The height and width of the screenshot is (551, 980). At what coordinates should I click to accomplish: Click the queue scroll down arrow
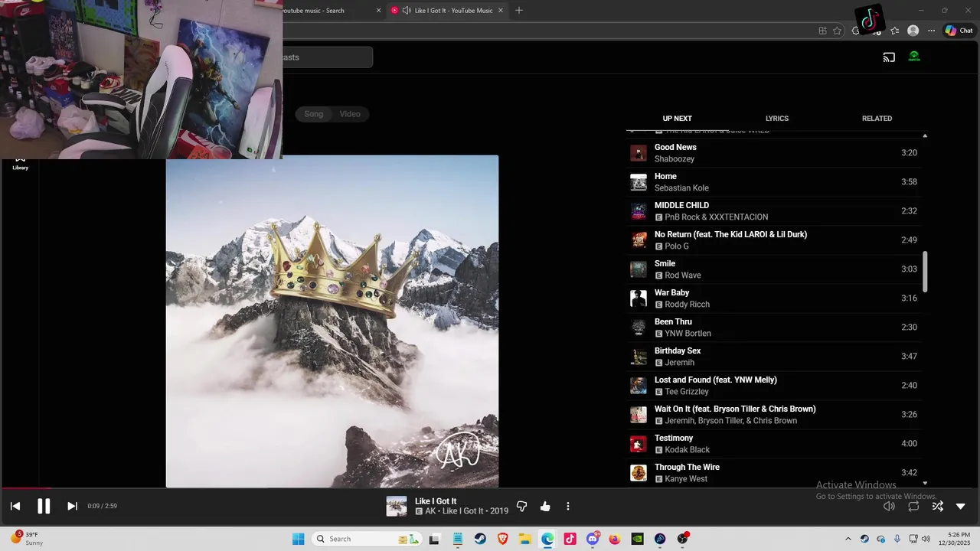[x=925, y=483]
